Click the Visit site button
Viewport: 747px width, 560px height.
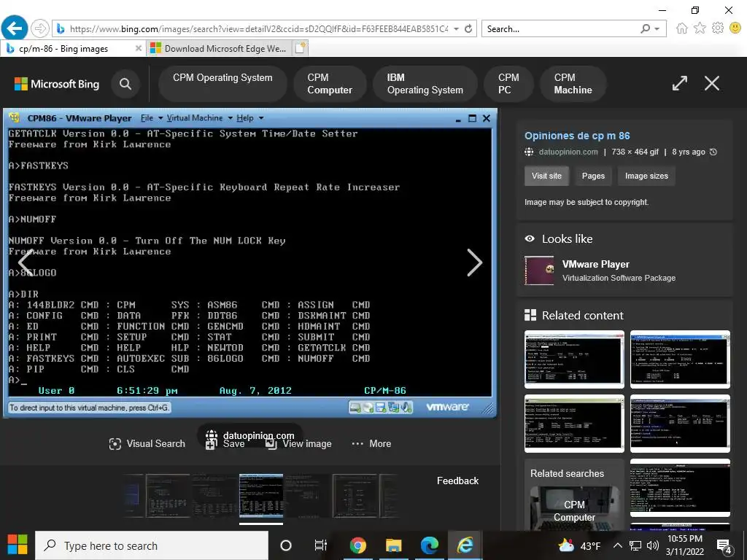[x=546, y=176]
